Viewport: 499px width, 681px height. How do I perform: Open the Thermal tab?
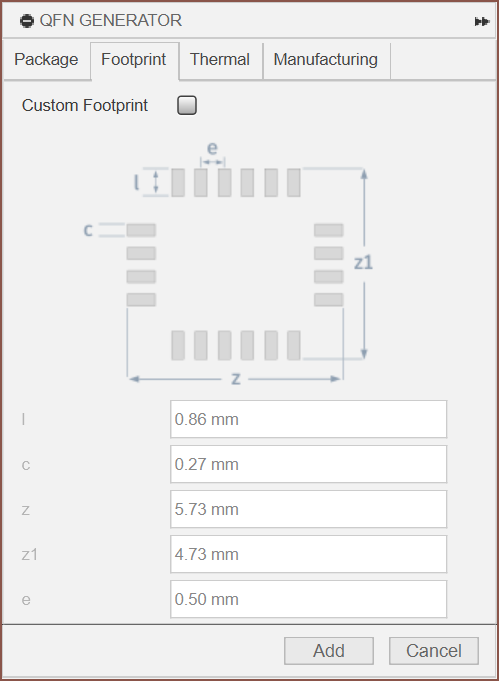pyautogui.click(x=220, y=60)
